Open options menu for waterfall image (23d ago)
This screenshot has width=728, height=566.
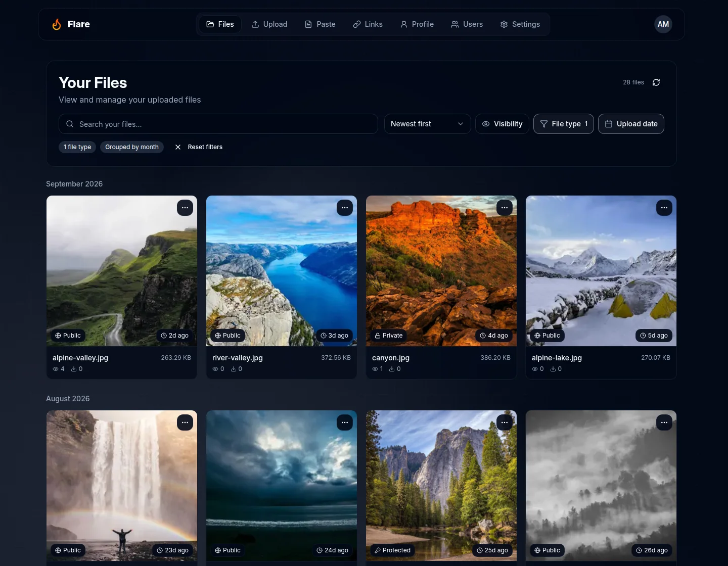(185, 422)
